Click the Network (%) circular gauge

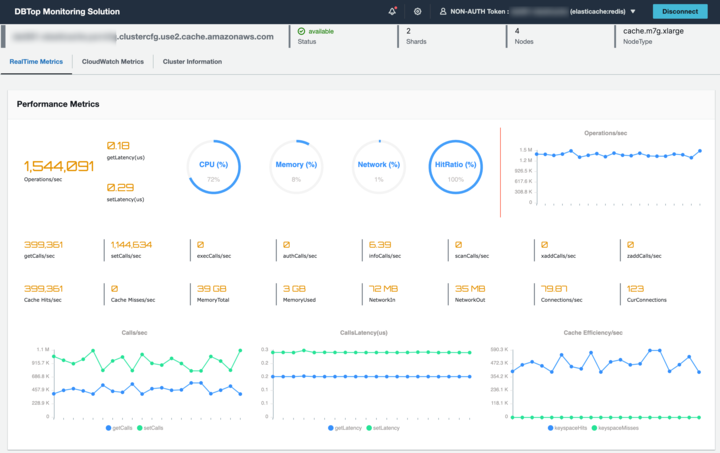(x=379, y=167)
